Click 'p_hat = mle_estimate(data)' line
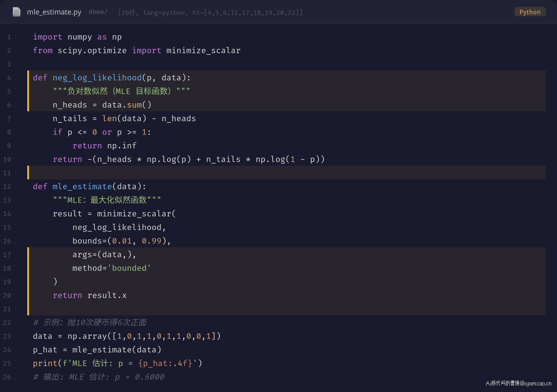Image resolution: width=557 pixels, height=392 pixels. point(97,350)
